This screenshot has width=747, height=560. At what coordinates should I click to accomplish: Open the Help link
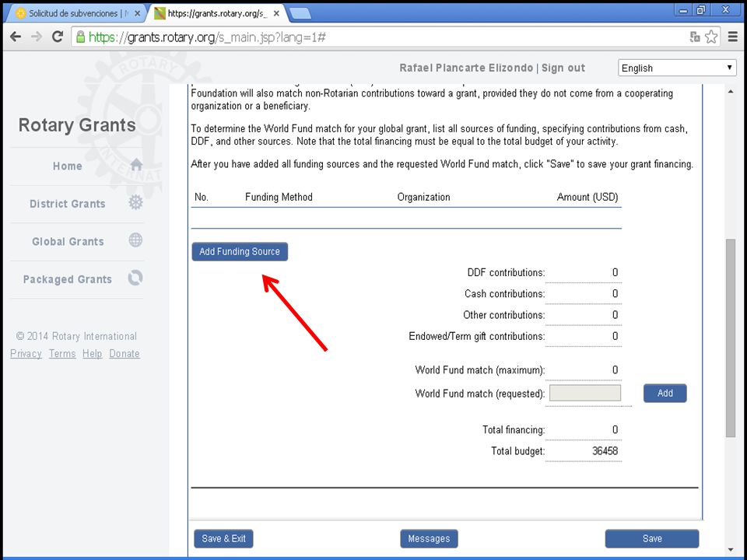coord(92,354)
